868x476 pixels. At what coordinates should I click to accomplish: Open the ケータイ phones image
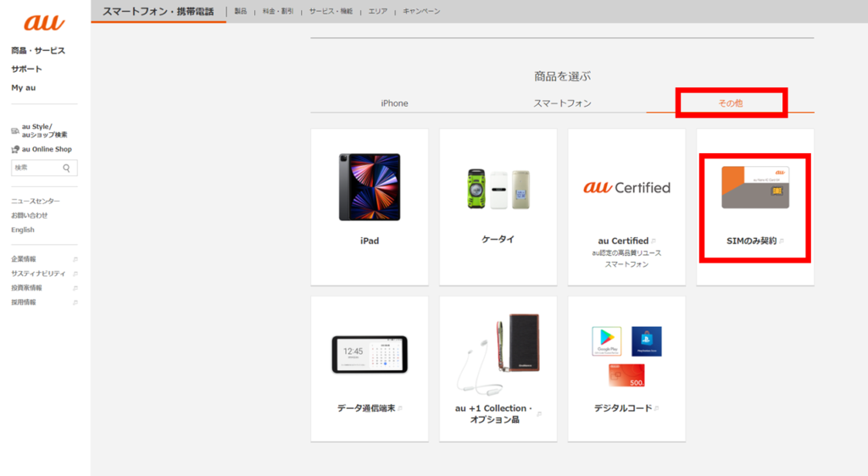click(x=498, y=189)
